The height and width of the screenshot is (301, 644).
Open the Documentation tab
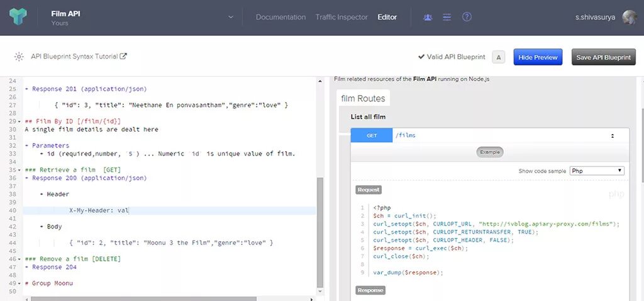pyautogui.click(x=280, y=17)
